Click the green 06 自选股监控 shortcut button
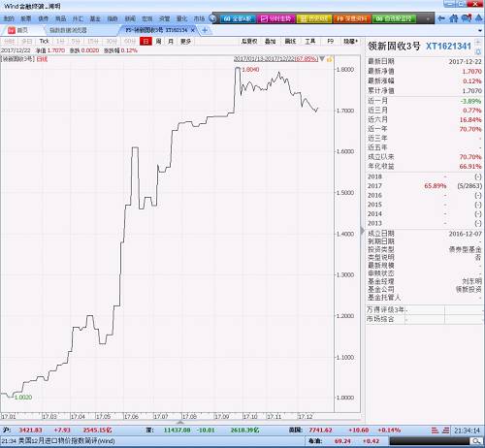Image resolution: width=485 pixels, height=448 pixels. click(x=394, y=18)
